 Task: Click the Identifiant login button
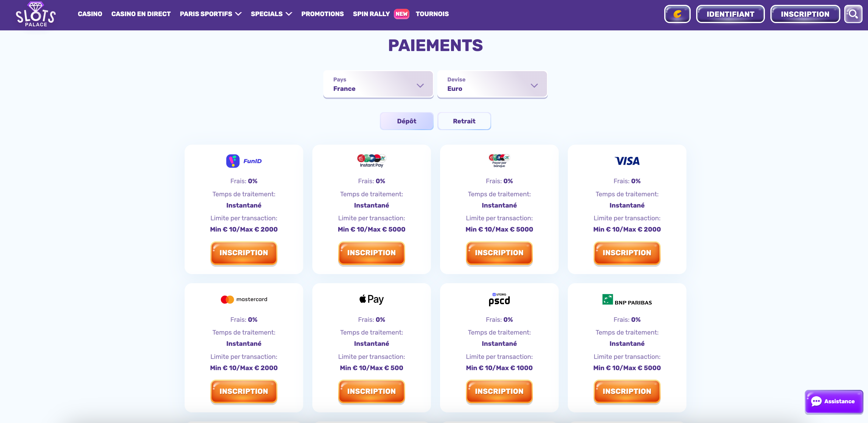[x=730, y=14]
